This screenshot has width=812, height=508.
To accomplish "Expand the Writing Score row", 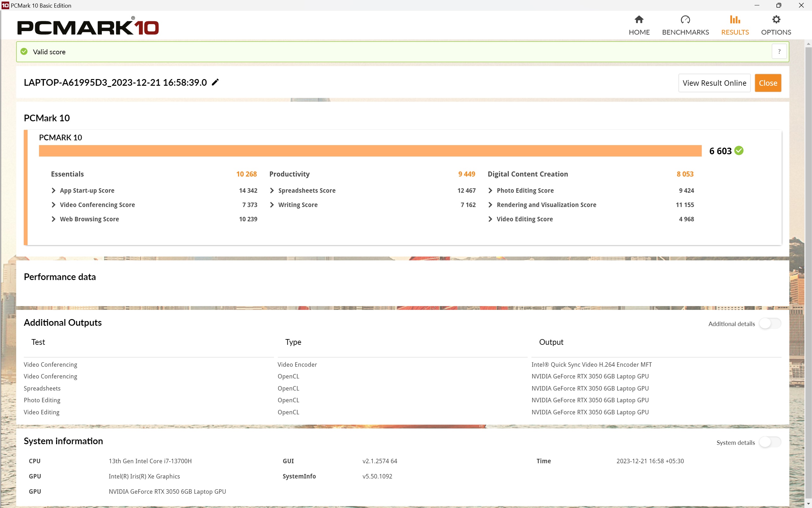I will (x=272, y=204).
